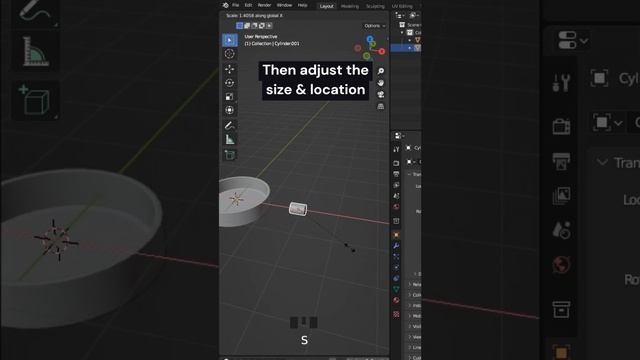
Task: Select the Add Cube tool
Action: pos(230,155)
